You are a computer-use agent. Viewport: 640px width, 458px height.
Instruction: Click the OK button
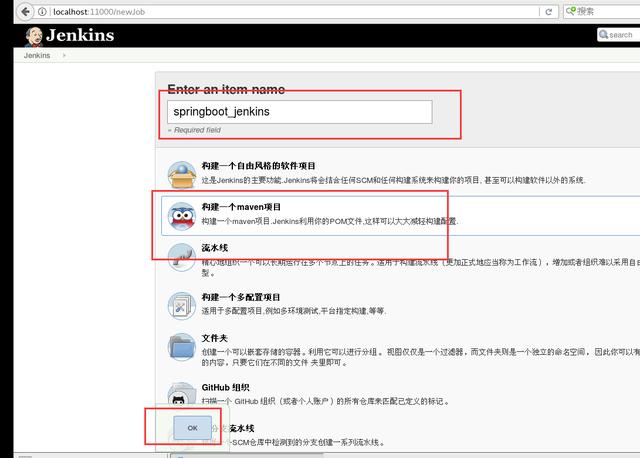pos(193,428)
